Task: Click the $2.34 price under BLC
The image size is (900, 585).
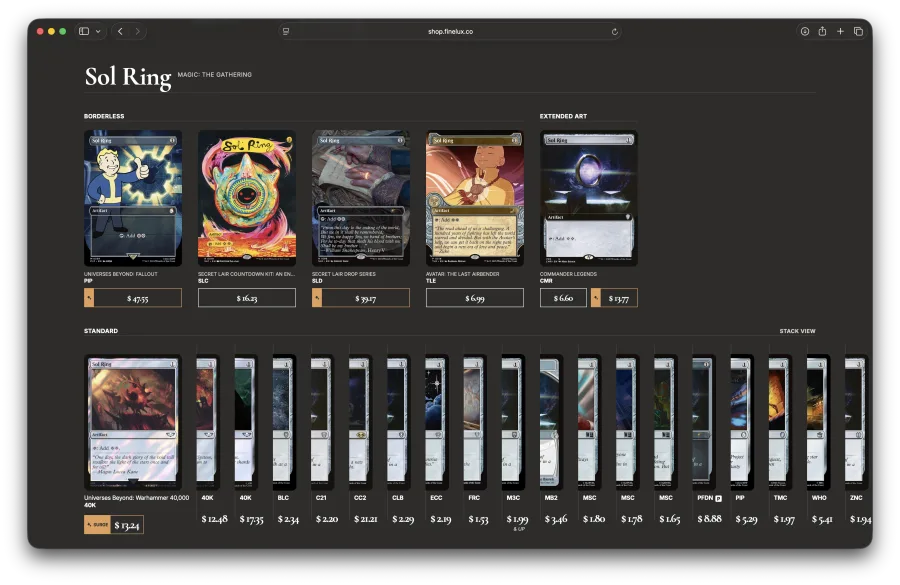Action: pos(288,519)
